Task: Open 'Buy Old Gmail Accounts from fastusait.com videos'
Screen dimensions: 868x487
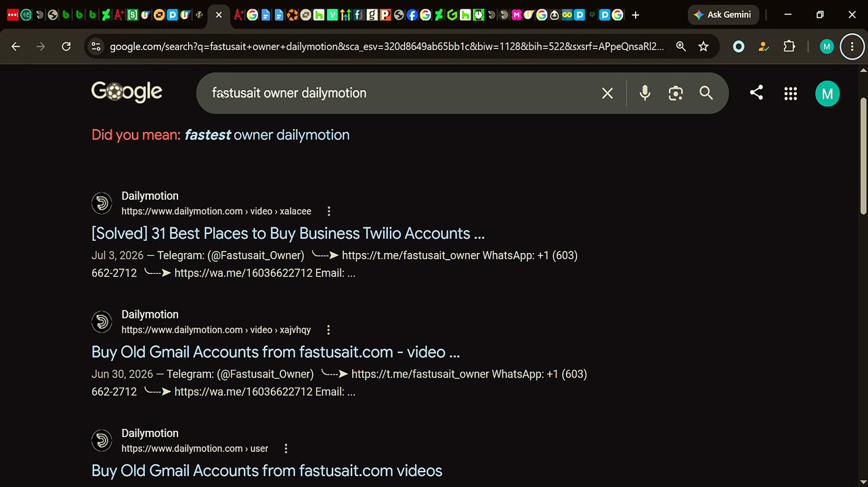Action: (x=267, y=471)
